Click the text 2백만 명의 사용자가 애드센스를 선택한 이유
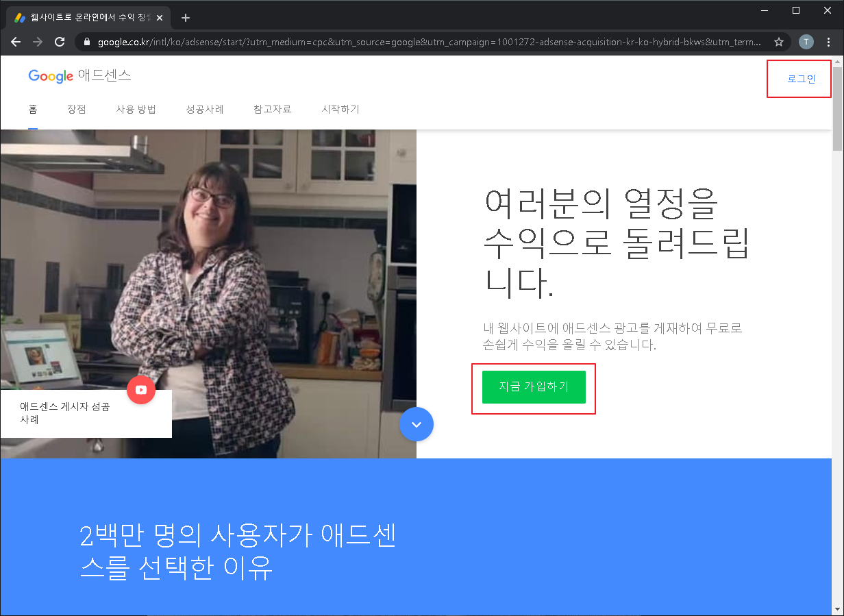The height and width of the screenshot is (616, 844). 238,552
